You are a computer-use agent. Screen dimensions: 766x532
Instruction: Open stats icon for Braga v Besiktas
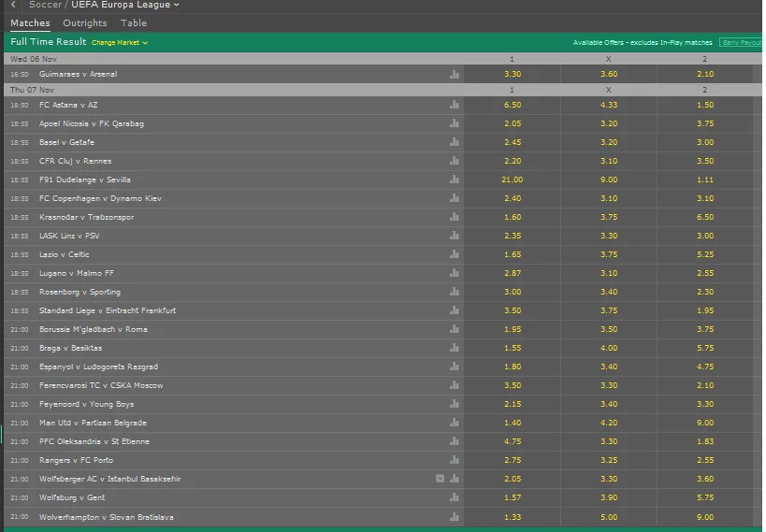(x=455, y=347)
